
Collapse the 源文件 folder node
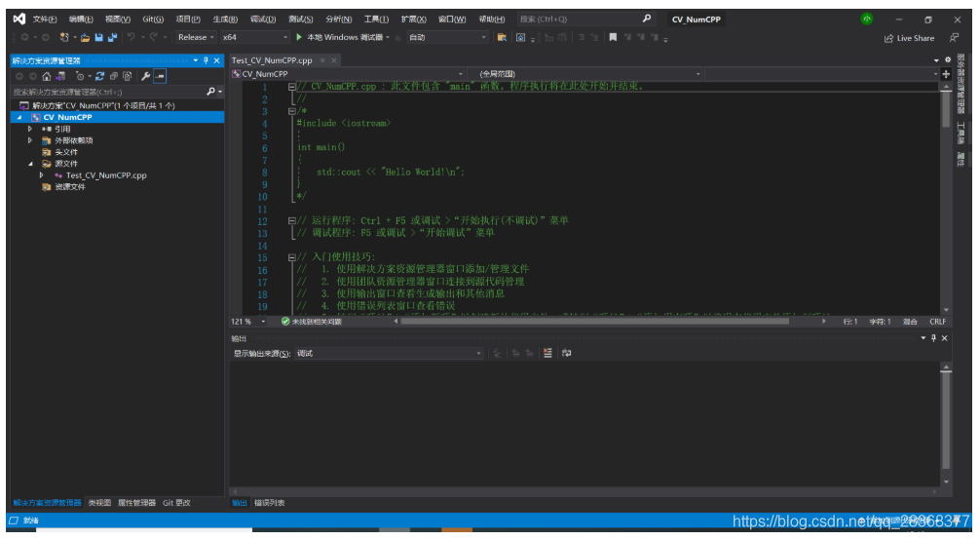point(30,164)
